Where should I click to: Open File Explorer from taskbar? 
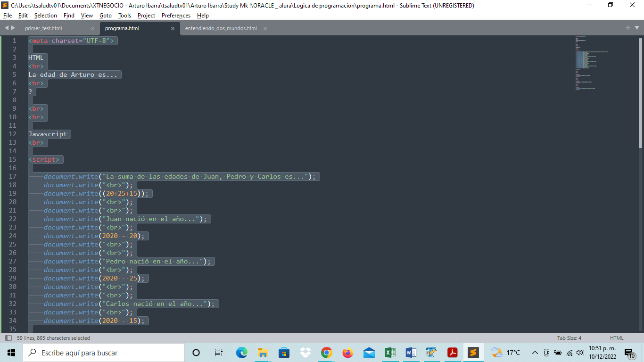click(x=263, y=353)
